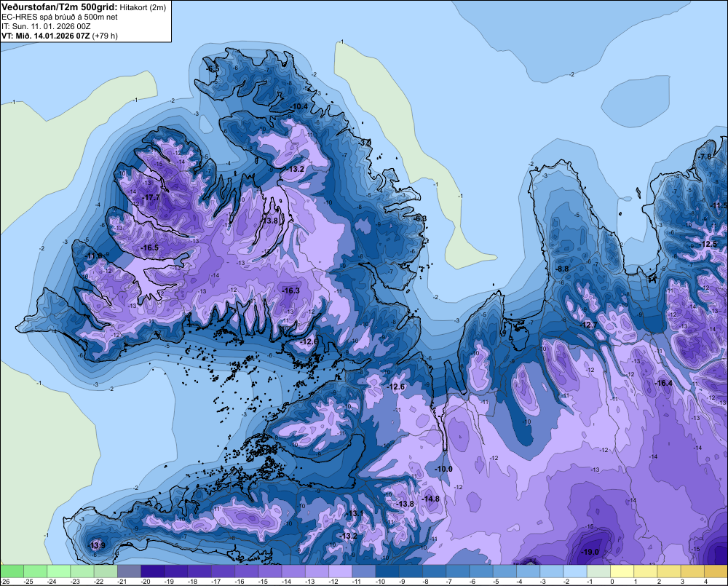
Task: Click the -8.8 temperature value
Action: point(562,269)
